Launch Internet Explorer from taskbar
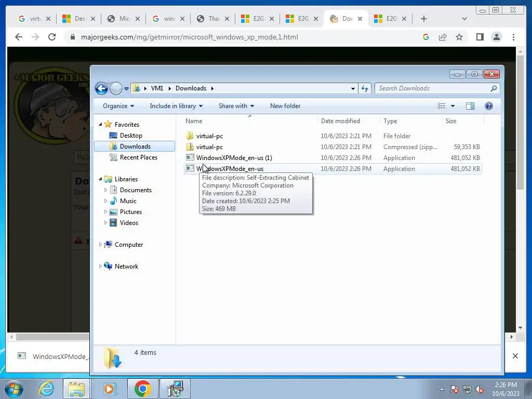 [46, 389]
